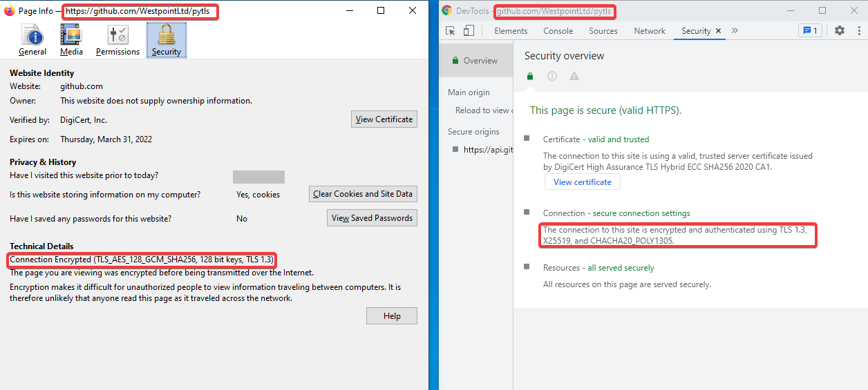
Task: Toggle the device toolbar in DevTools
Action: pyautogui.click(x=469, y=30)
